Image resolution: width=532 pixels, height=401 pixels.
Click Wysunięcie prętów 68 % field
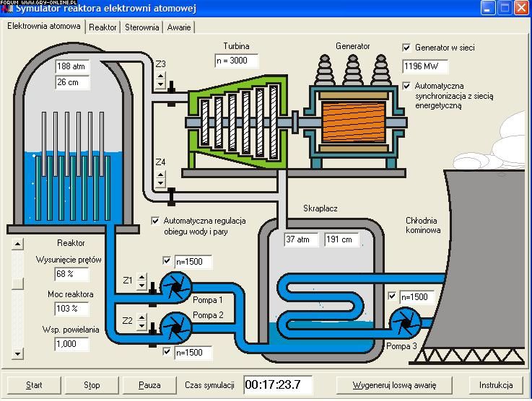click(71, 274)
